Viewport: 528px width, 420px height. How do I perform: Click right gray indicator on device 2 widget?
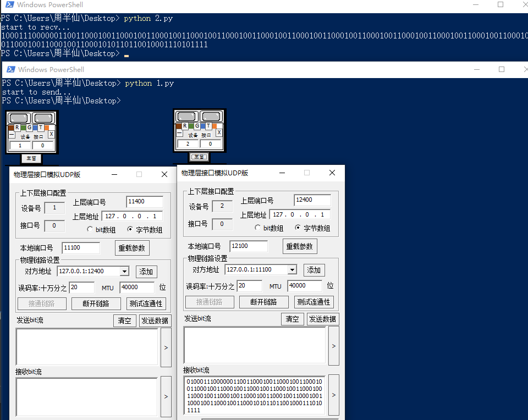tap(211, 117)
